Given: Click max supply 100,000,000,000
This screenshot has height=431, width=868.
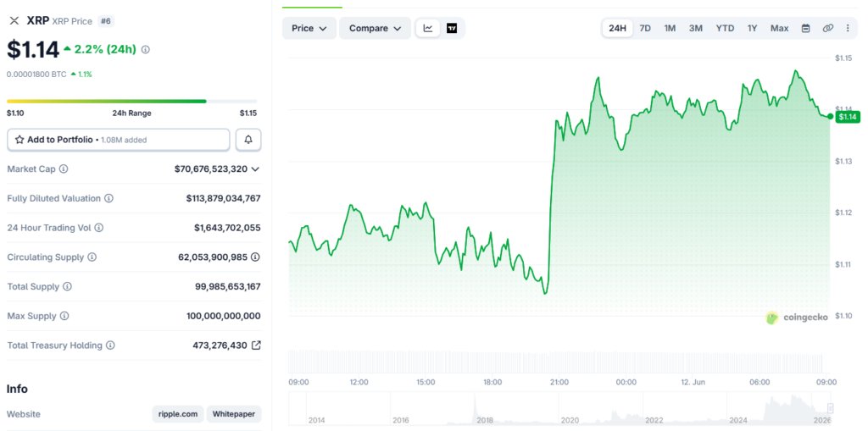Looking at the screenshot, I should point(224,316).
